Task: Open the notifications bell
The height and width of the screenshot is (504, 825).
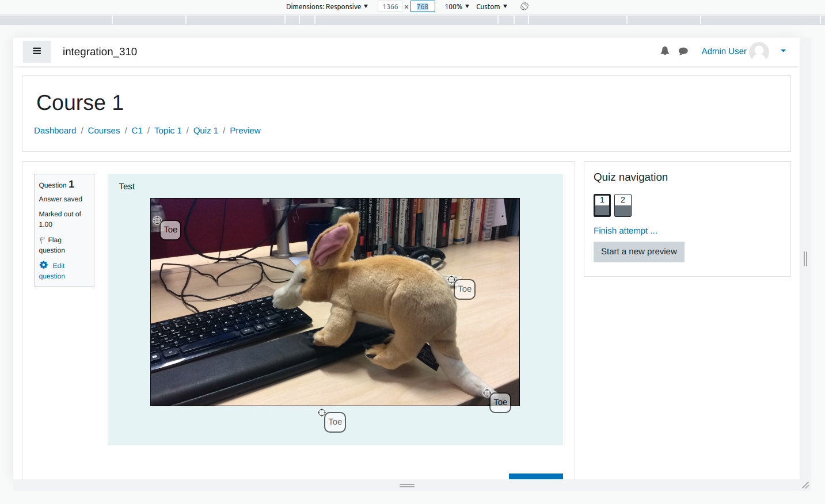Action: coord(665,51)
